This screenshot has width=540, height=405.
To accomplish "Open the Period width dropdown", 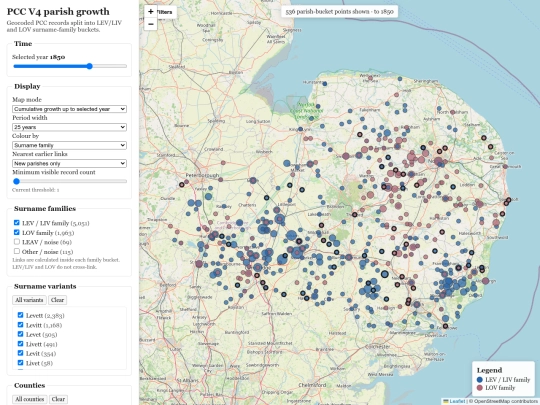I will (x=69, y=127).
